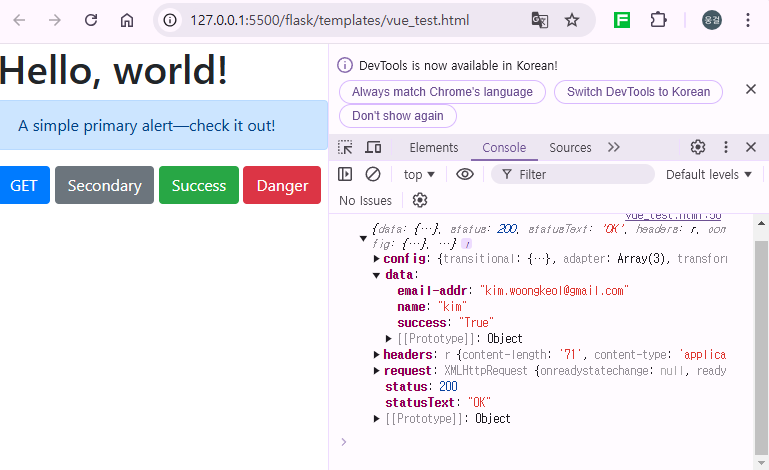Switch to the Elements tab

[434, 148]
